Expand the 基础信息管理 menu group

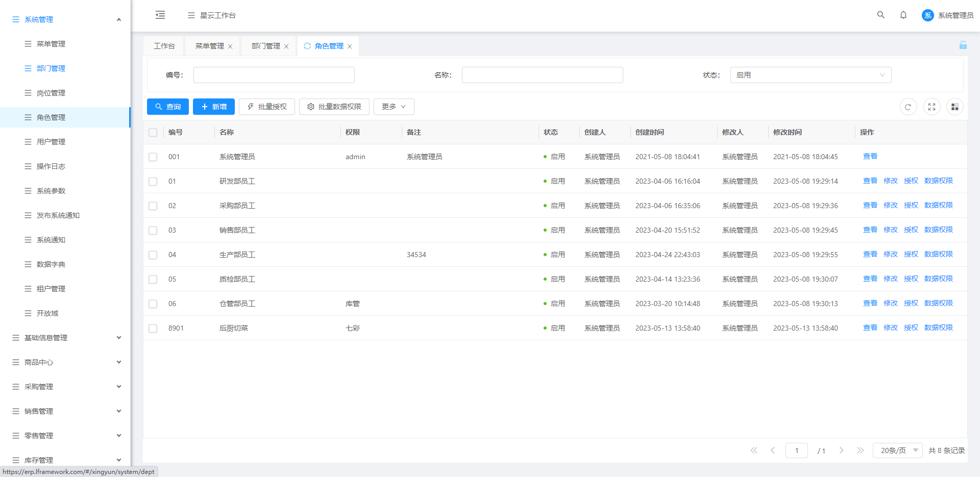(x=65, y=338)
